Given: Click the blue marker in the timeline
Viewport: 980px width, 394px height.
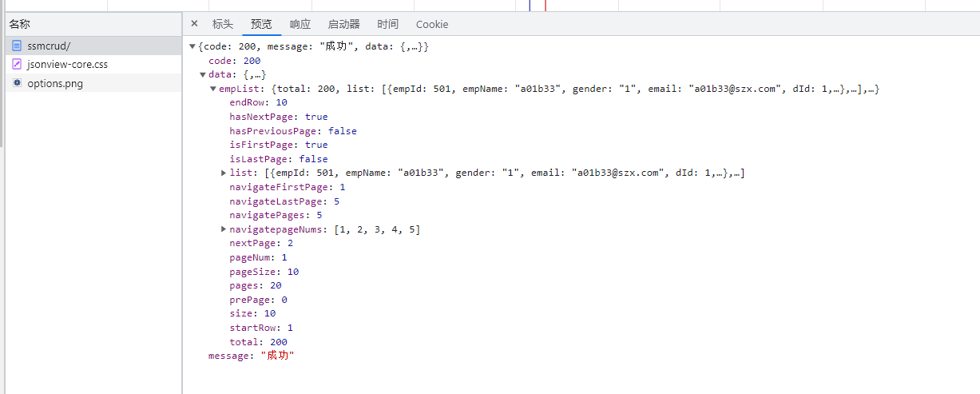Looking at the screenshot, I should click(530, 5).
